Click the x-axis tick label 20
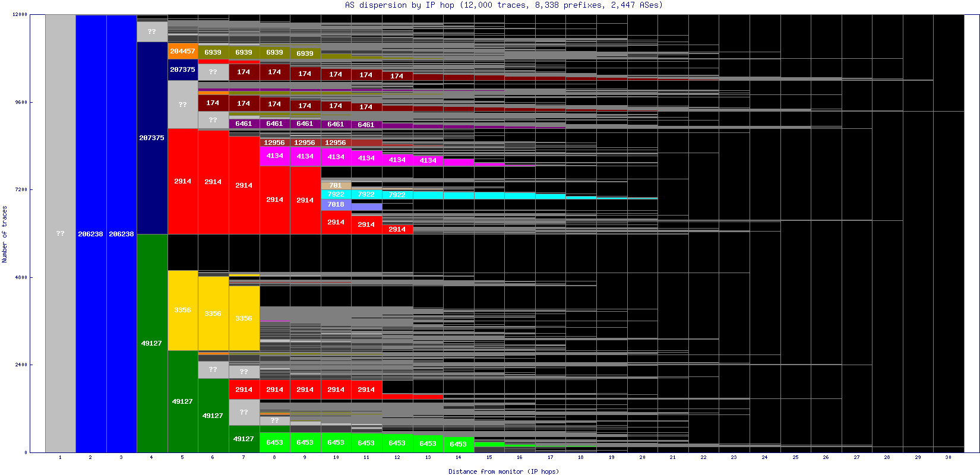The image size is (980, 475). [642, 457]
